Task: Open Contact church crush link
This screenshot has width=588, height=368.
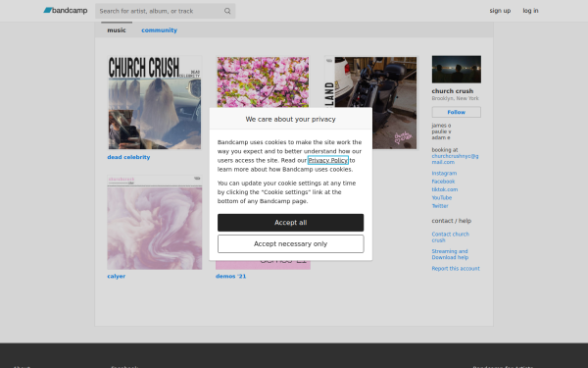Action: coord(451,237)
